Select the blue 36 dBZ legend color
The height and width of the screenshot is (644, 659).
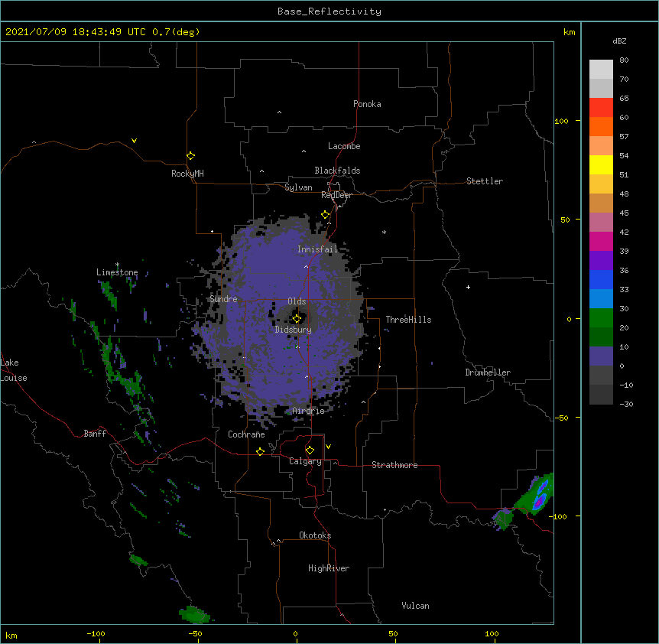601,279
